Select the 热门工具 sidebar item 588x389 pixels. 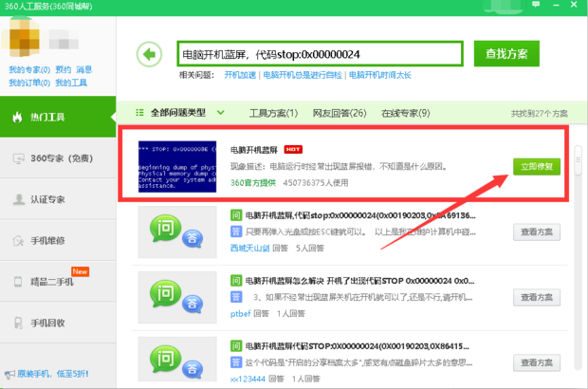58,117
